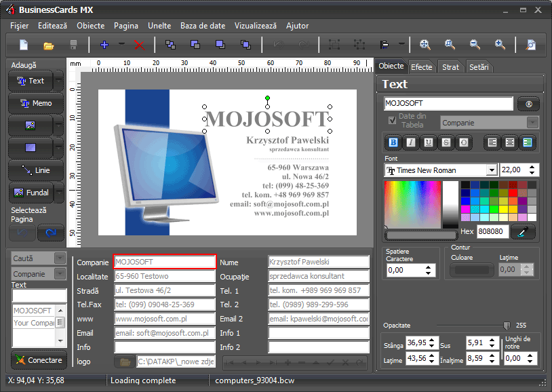
Task: Expand the Text button side arrow
Action: pyautogui.click(x=59, y=81)
